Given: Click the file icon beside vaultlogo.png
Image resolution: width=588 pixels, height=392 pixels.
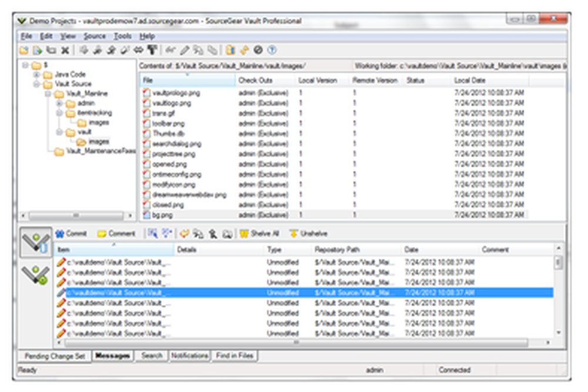Looking at the screenshot, I should click(x=146, y=103).
